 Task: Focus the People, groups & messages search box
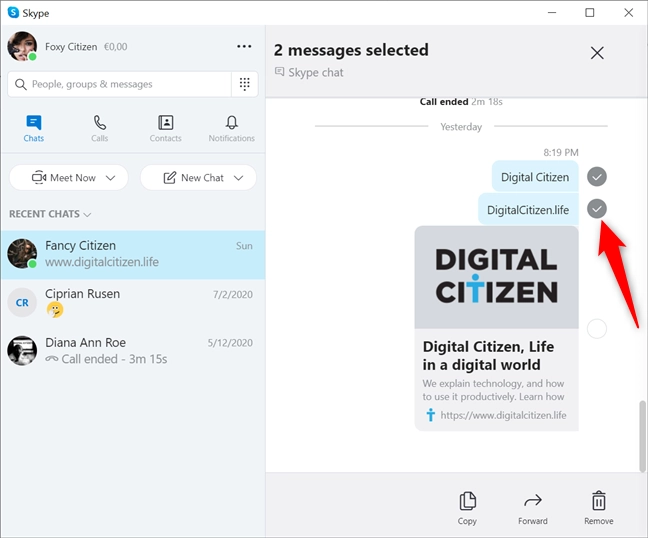pyautogui.click(x=119, y=84)
